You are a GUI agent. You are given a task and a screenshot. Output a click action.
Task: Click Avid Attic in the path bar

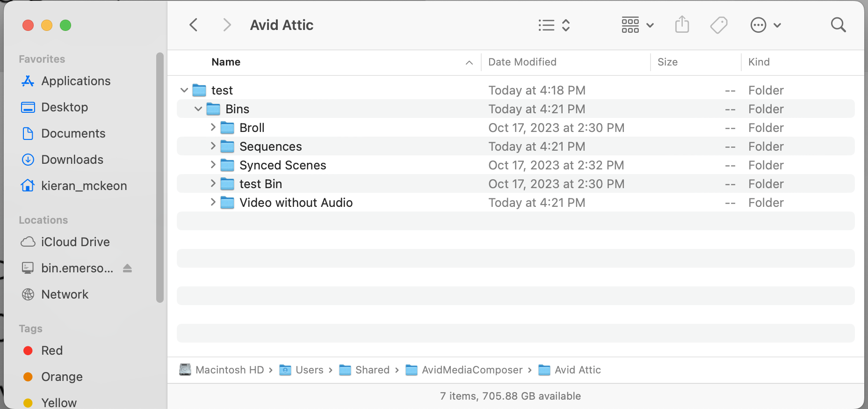578,370
